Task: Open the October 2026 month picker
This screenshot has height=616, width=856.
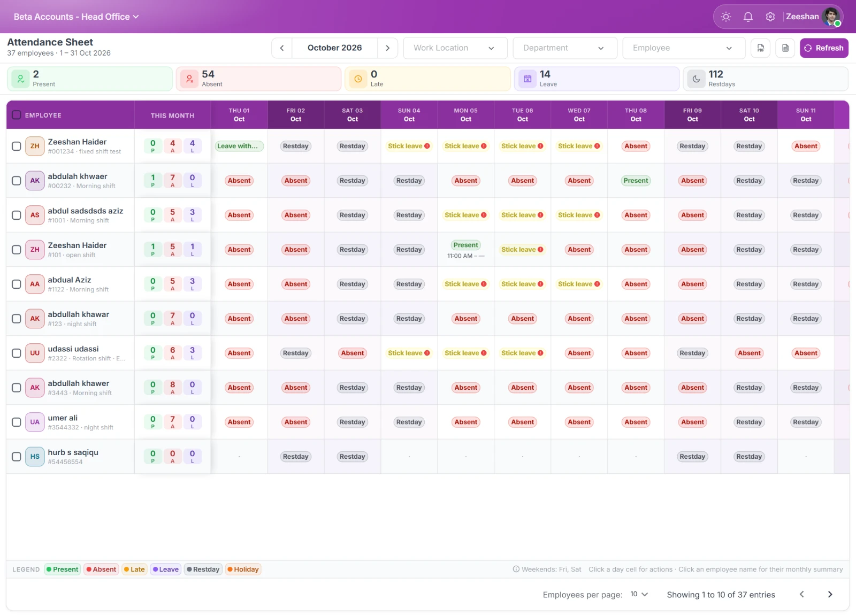Action: click(335, 48)
